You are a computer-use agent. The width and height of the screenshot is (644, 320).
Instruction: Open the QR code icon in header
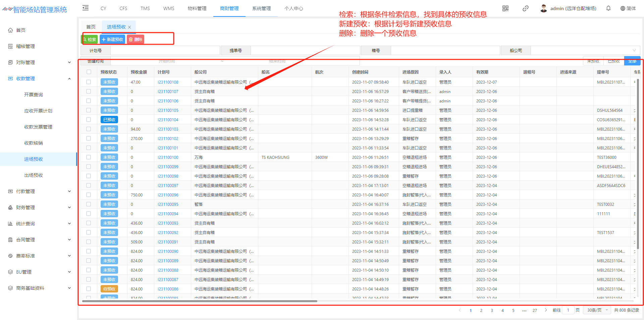505,8
